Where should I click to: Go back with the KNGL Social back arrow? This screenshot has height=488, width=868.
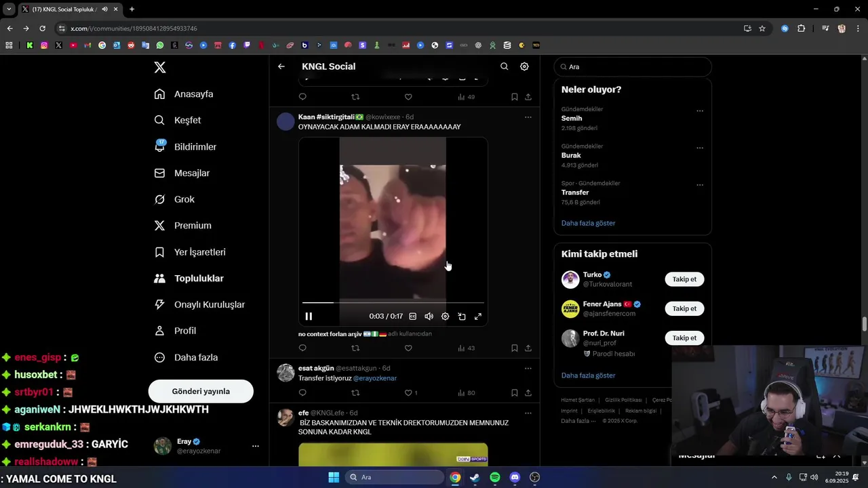(x=281, y=66)
